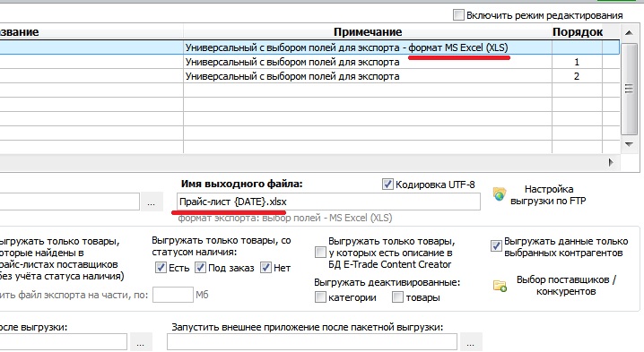Check deactivated 'товары' export option
644x352 pixels.
click(x=397, y=297)
